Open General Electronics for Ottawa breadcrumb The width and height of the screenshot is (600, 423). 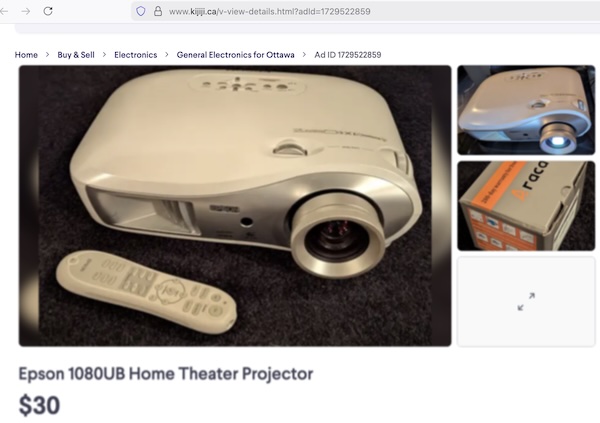click(235, 55)
